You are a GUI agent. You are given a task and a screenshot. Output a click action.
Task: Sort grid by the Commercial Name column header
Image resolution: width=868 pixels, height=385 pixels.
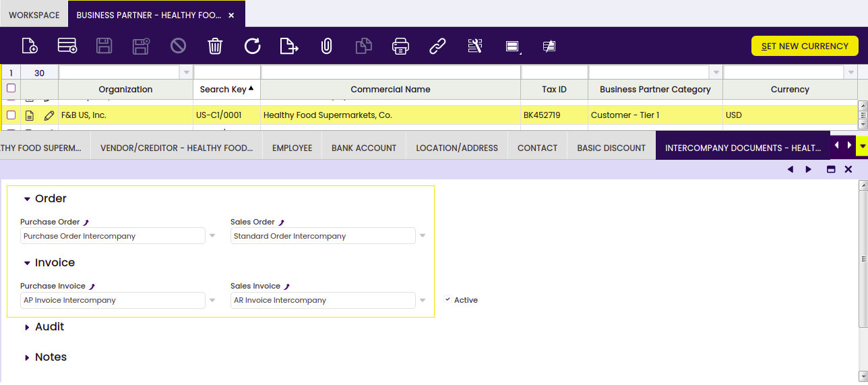click(x=390, y=89)
